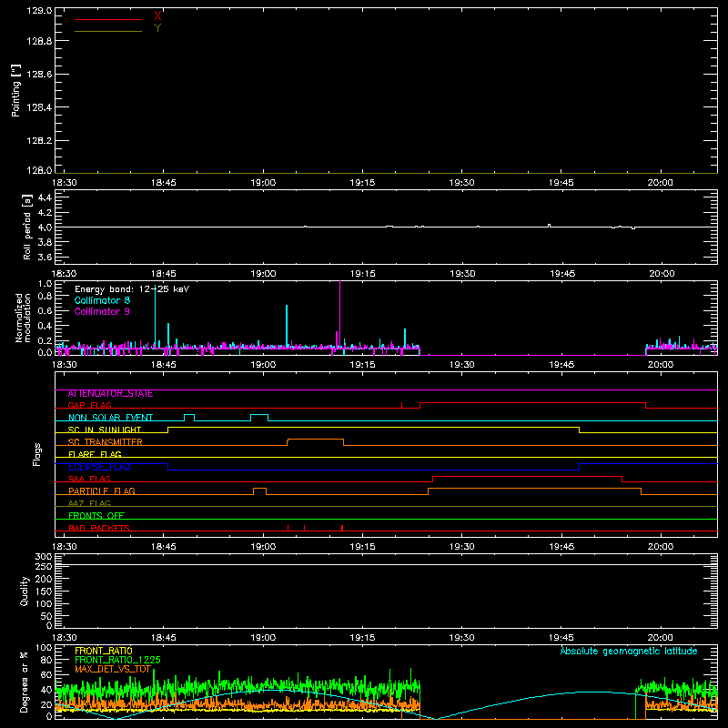This screenshot has width=728, height=728.
Task: Click the tallest magenta Collimator 9 spike
Action: pyautogui.click(x=339, y=316)
